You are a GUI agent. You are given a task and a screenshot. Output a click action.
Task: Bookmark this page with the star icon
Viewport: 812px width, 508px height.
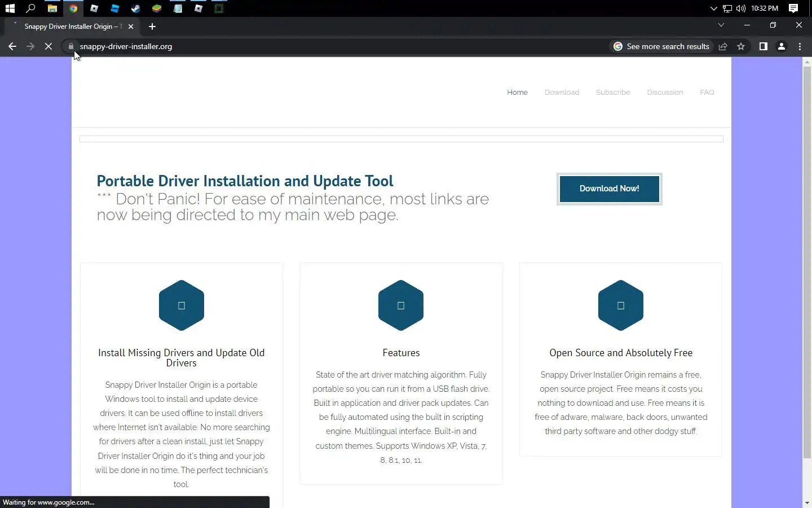pyautogui.click(x=741, y=46)
